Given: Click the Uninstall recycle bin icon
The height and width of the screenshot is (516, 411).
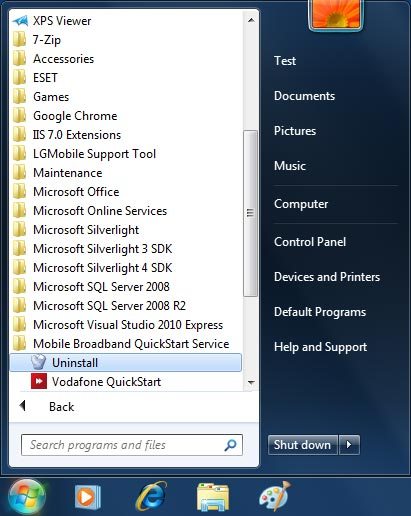Looking at the screenshot, I should pyautogui.click(x=38, y=362).
